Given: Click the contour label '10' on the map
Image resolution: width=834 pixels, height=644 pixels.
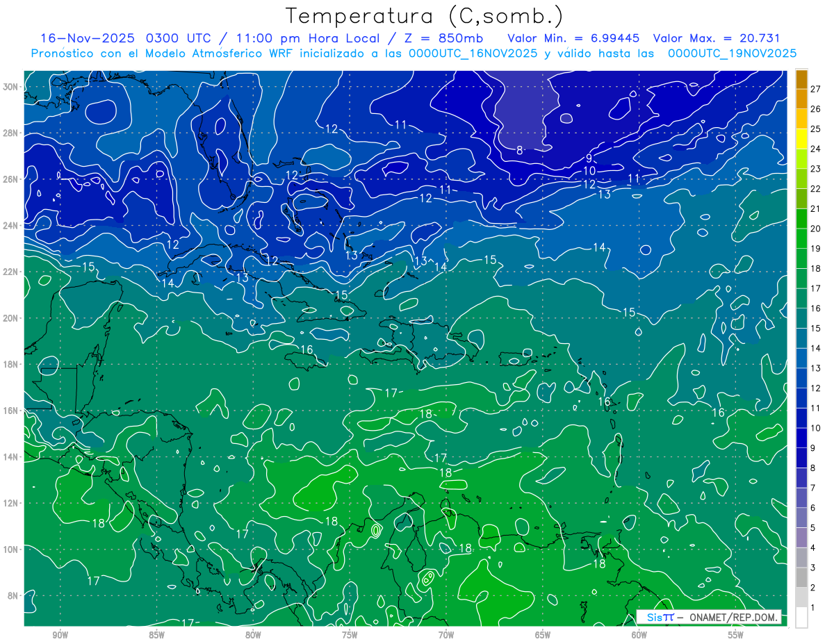Looking at the screenshot, I should coord(589,171).
